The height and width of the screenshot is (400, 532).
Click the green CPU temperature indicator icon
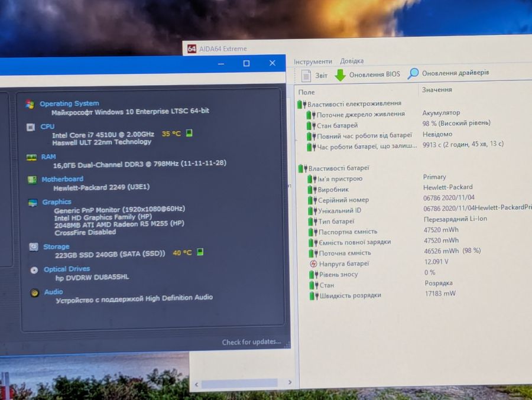[189, 133]
